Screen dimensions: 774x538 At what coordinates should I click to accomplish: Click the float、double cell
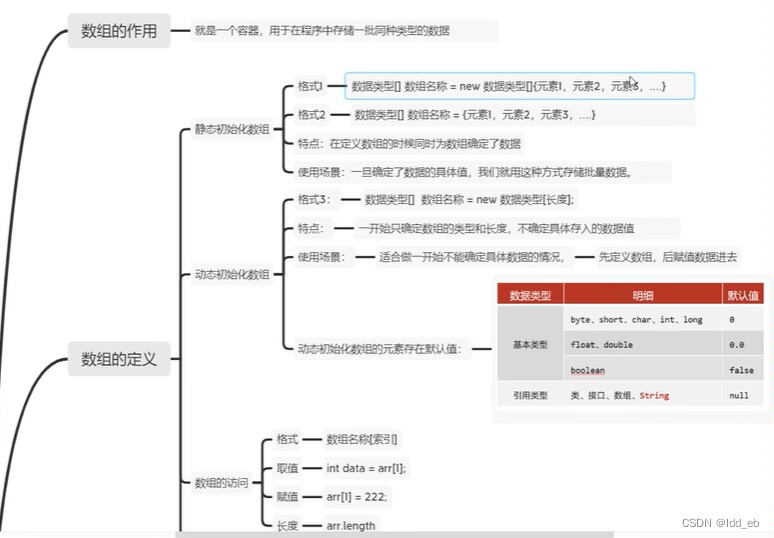point(643,344)
